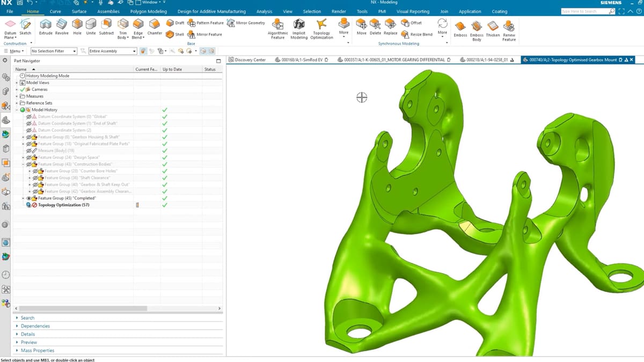Pick the Emboss Body tool
Screen dimensions: 644x362
click(477, 28)
